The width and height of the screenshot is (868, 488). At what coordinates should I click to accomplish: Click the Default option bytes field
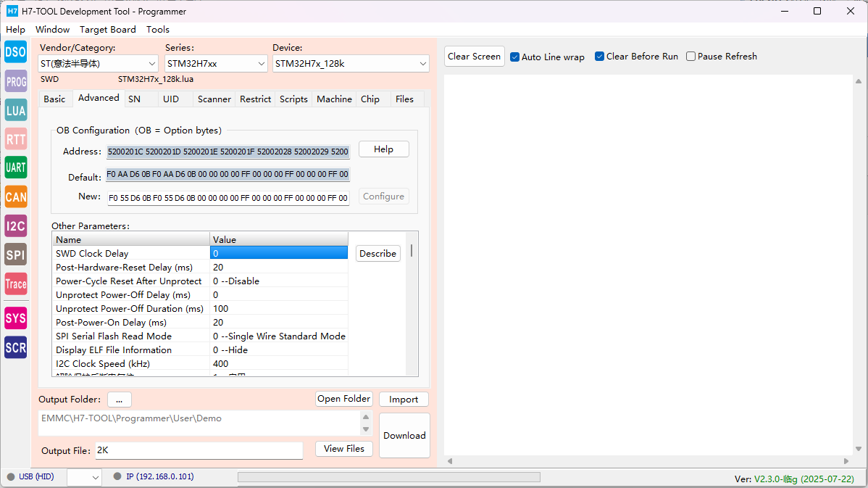coord(228,175)
